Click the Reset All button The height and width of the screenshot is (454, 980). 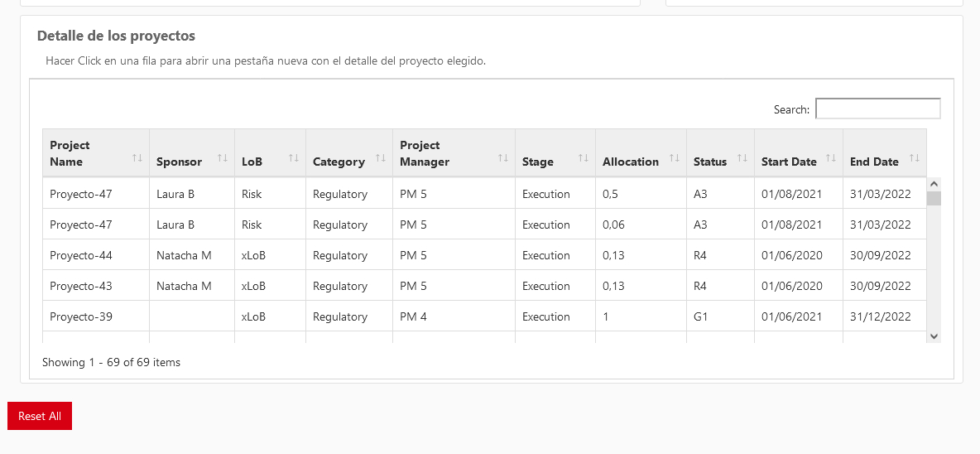[x=40, y=416]
